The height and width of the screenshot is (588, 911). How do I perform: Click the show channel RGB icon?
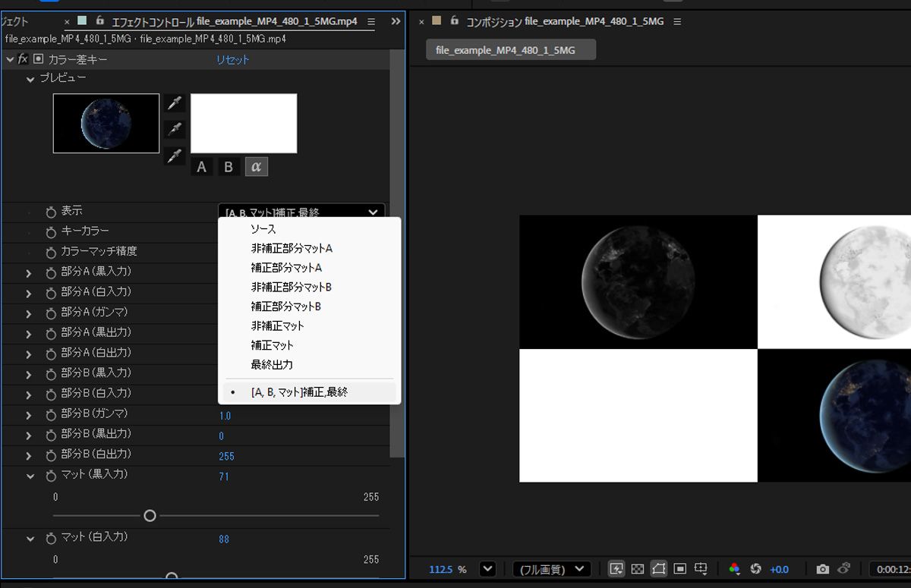(x=733, y=568)
